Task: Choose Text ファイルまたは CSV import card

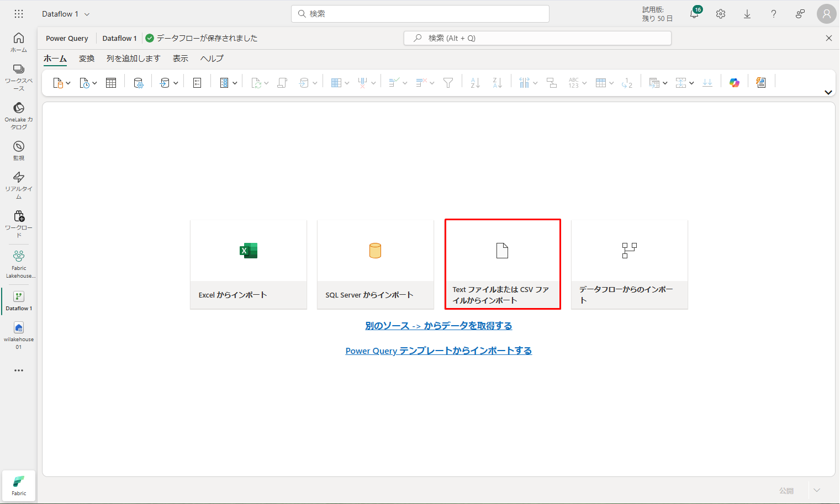Action: click(x=503, y=264)
